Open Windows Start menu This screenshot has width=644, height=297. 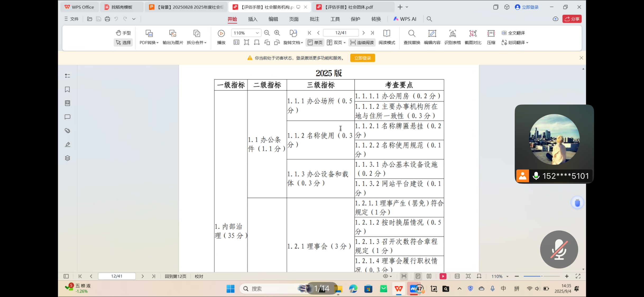tap(230, 289)
